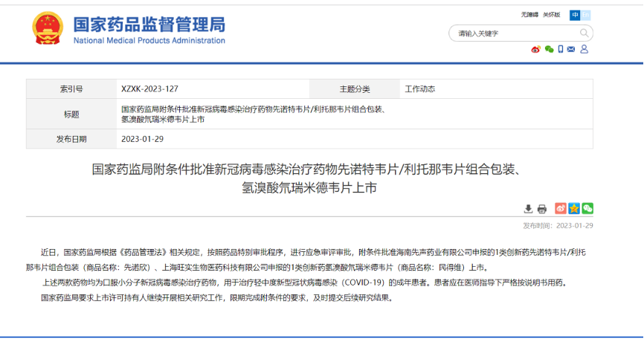Click the 标题 table label

click(x=71, y=114)
